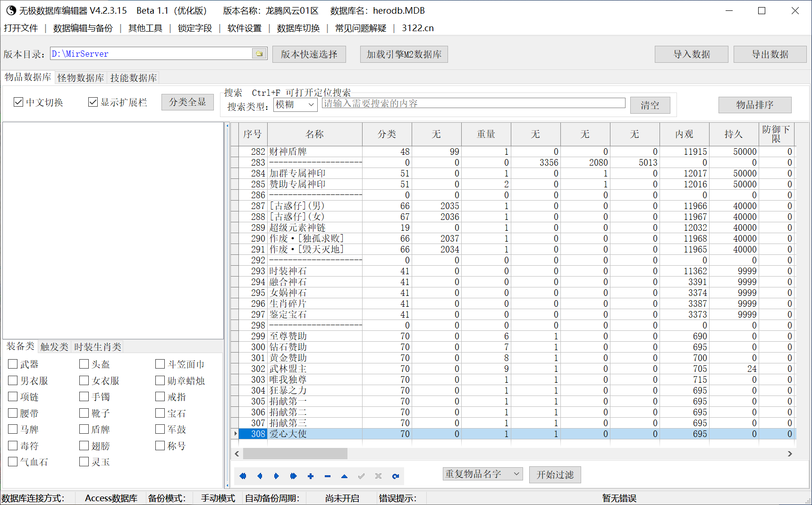
Task: Click 版本快速选择 button
Action: [309, 54]
